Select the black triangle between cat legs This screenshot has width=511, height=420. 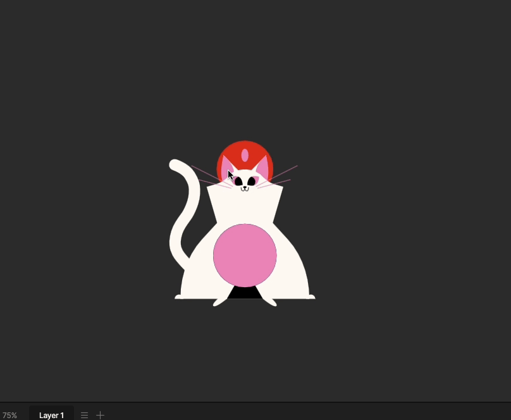pos(244,293)
